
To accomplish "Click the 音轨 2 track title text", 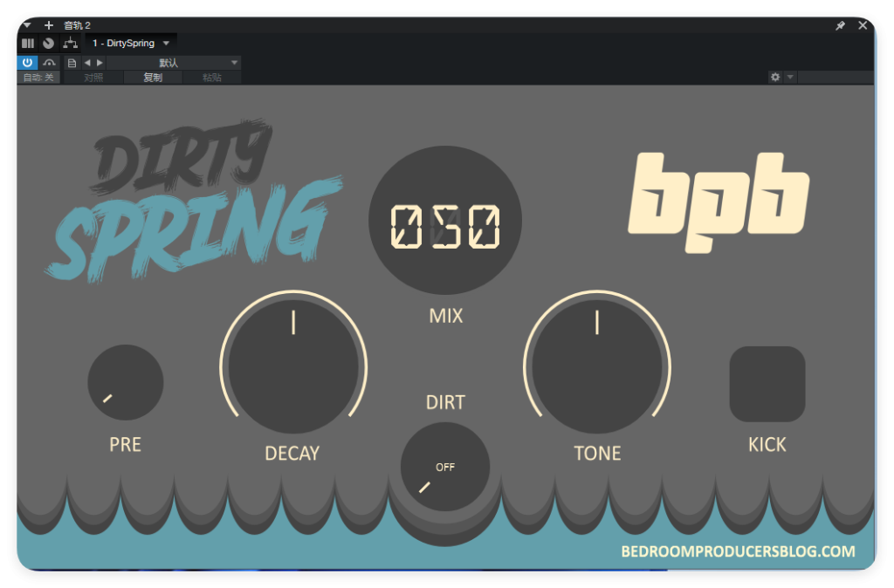I will 77,25.
